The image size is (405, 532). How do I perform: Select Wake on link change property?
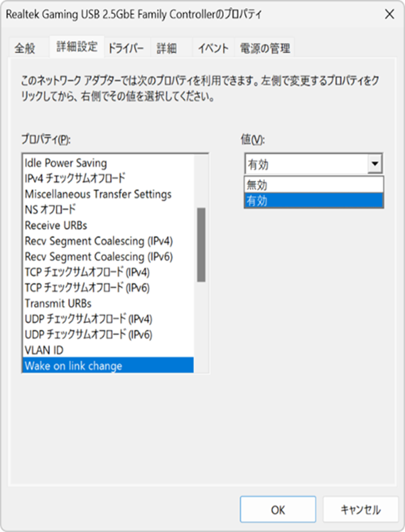point(108,365)
